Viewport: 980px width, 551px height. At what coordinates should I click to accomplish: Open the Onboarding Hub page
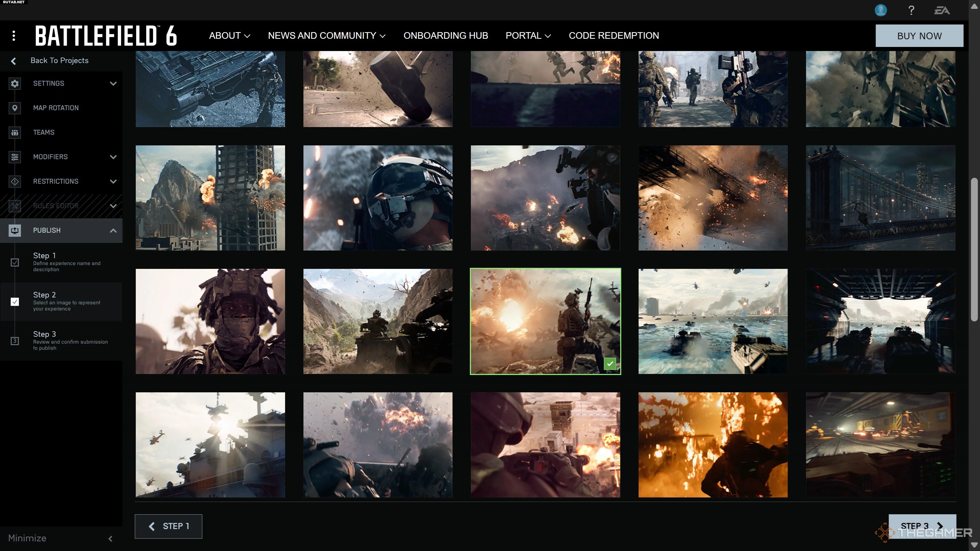[446, 36]
